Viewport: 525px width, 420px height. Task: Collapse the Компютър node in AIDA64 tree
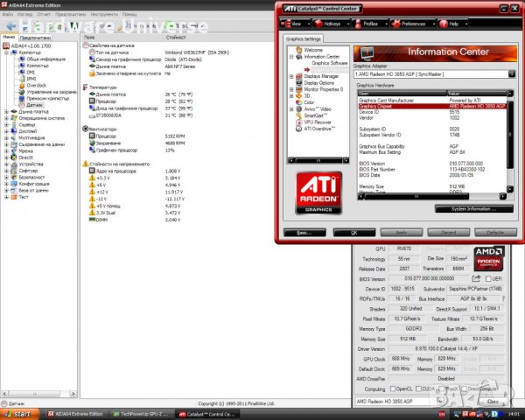(6, 52)
